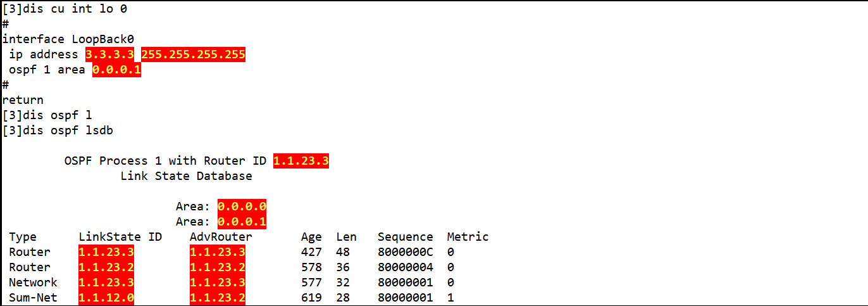Viewport: 868px width, 306px height.
Task: Select the highlighted IP address 3.3.3.3
Action: (109, 54)
